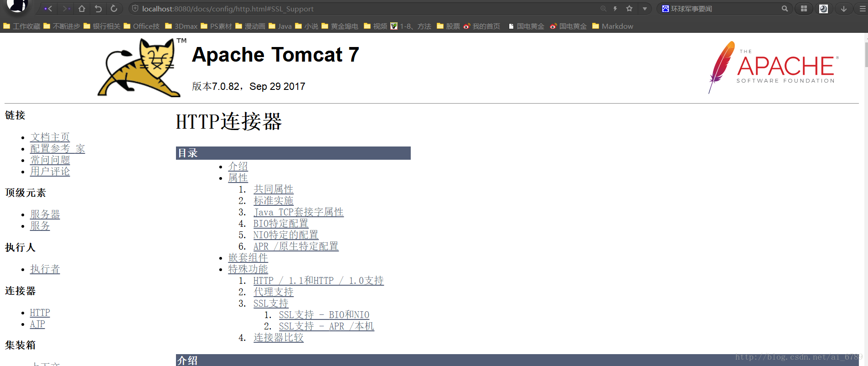
Task: Jump to BIO特定配置 section
Action: (x=281, y=224)
